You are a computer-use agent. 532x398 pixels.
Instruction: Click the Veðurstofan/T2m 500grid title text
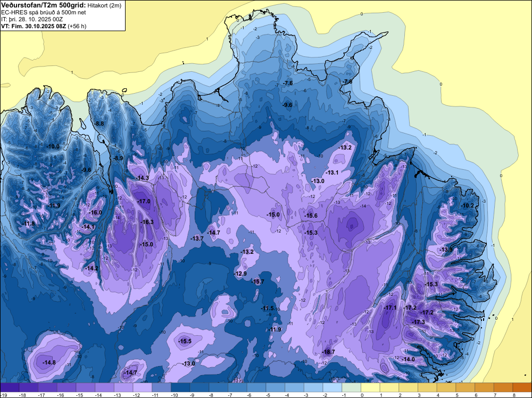coord(43,5)
